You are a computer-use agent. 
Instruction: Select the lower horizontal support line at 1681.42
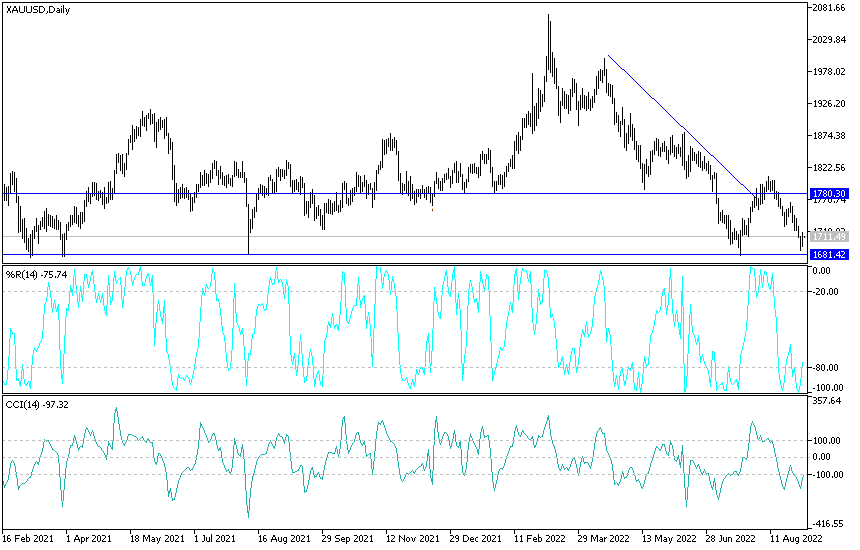tap(406, 254)
